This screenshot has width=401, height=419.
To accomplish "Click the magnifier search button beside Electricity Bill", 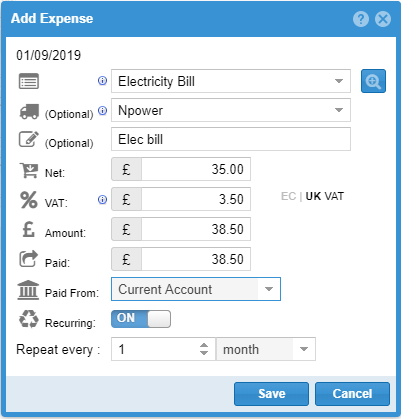I will pyautogui.click(x=373, y=81).
